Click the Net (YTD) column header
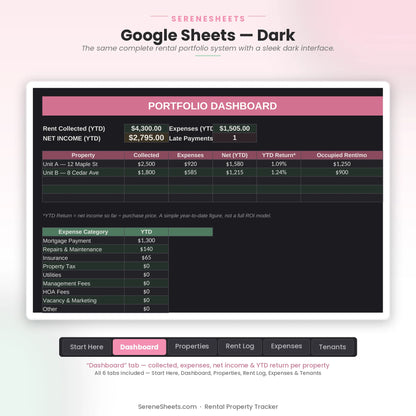 click(x=235, y=155)
